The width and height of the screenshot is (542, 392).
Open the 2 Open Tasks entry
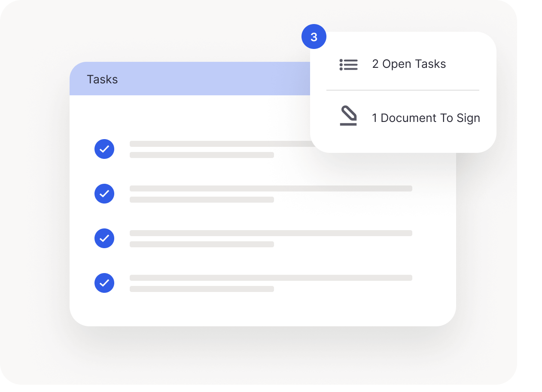click(x=409, y=64)
